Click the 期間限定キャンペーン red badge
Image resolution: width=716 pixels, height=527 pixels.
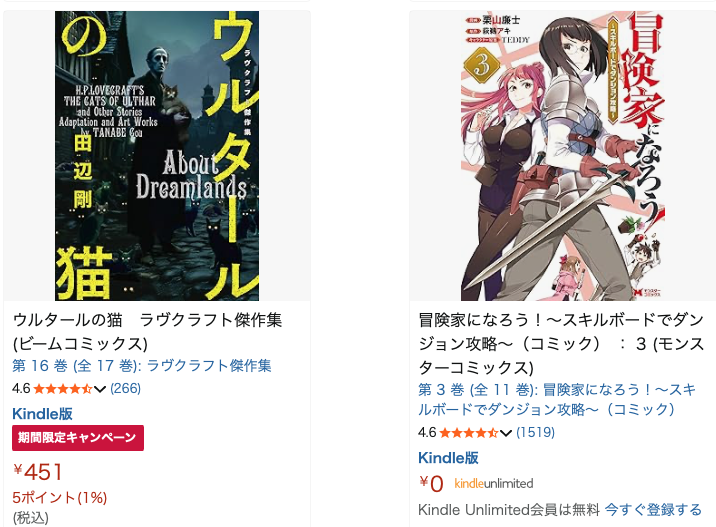point(78,438)
